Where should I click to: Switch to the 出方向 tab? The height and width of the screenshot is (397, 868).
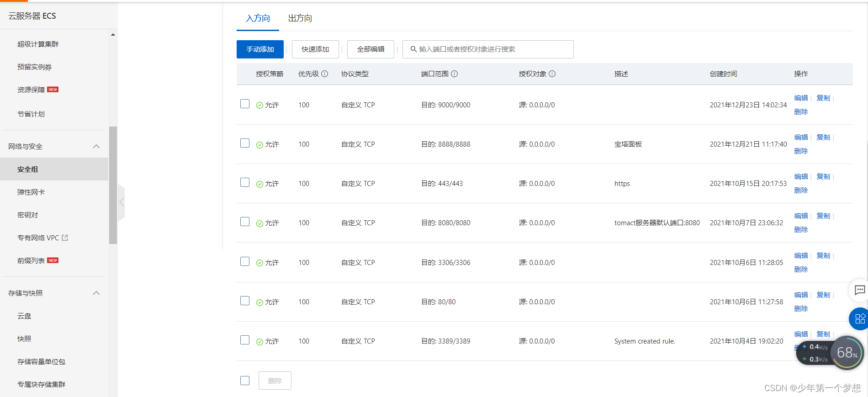[x=300, y=18]
